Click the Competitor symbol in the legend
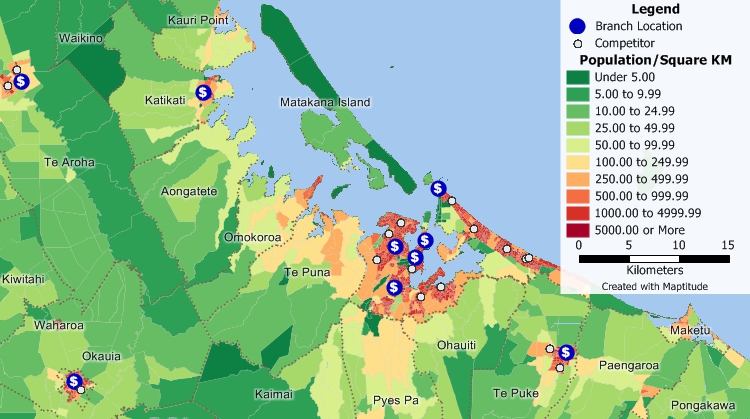 (575, 44)
